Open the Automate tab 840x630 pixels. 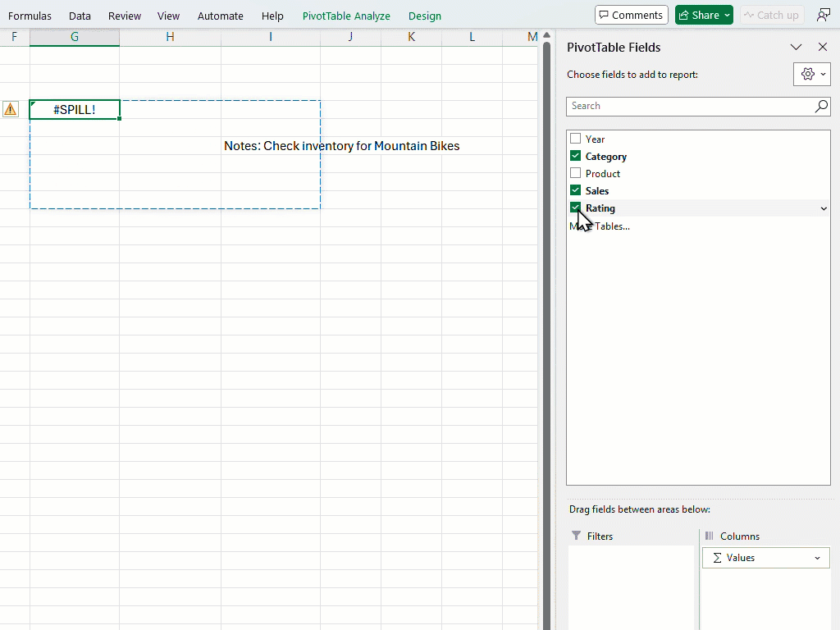click(x=220, y=16)
